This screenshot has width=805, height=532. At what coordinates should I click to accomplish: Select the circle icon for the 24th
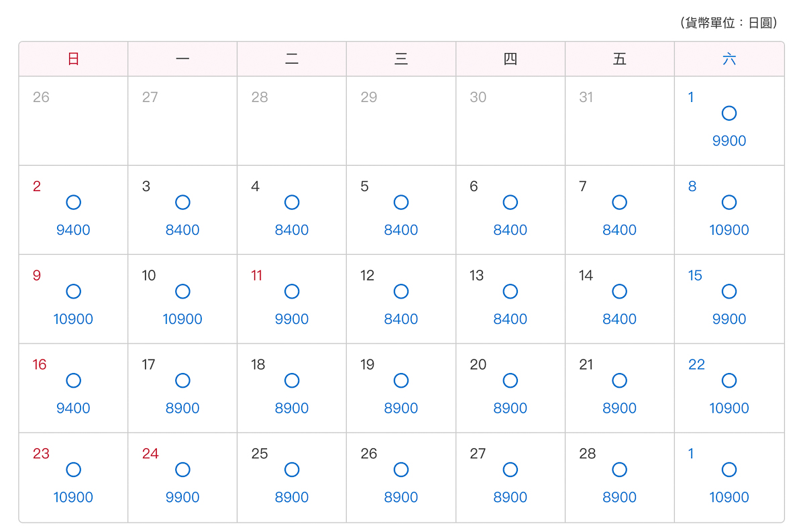coord(182,470)
